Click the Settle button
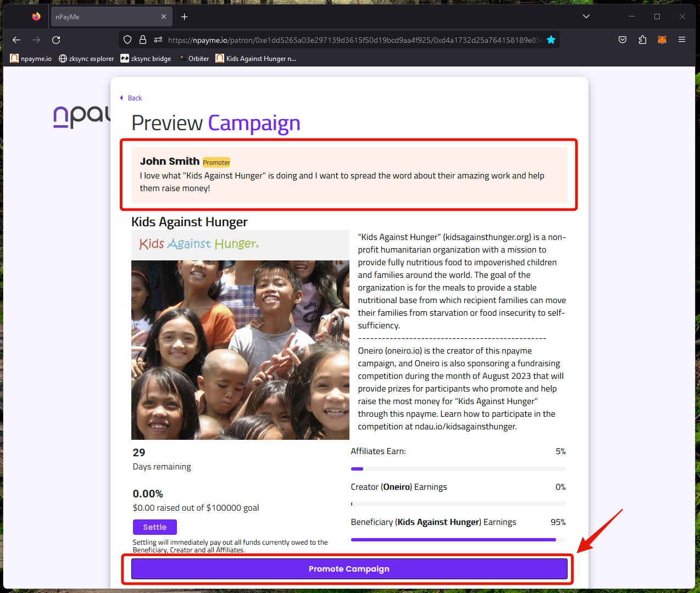700x593 pixels. coord(155,527)
